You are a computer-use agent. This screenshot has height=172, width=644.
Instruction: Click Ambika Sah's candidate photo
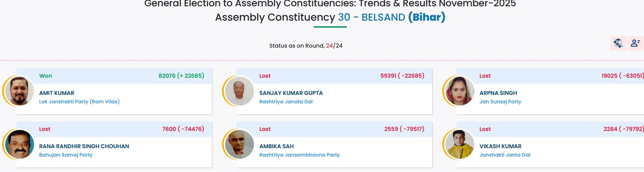240,144
